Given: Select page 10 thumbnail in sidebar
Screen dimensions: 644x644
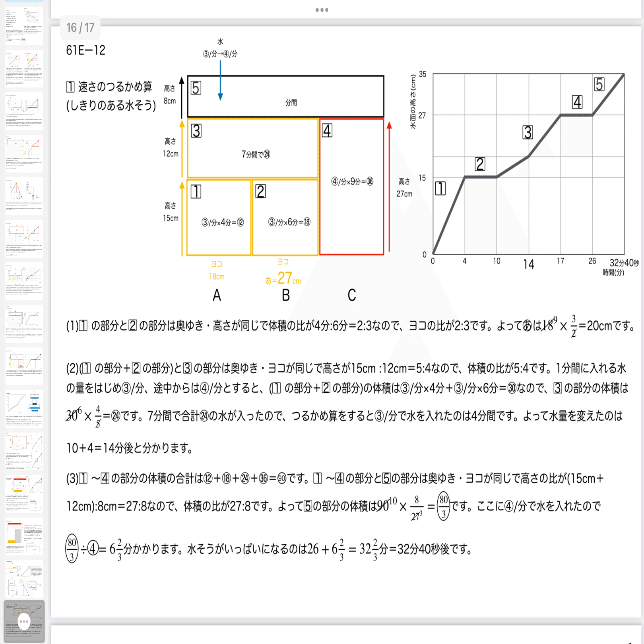Looking at the screenshot, I should (24, 366).
